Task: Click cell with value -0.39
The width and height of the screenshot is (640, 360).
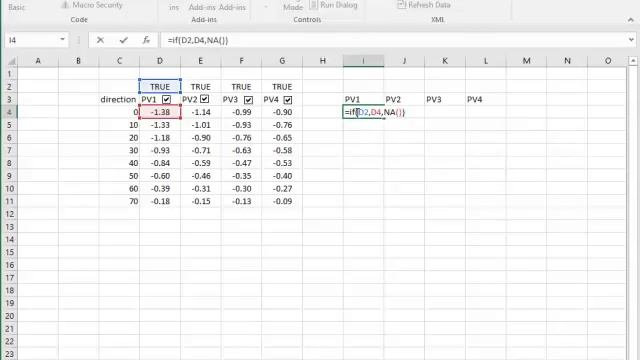Action: [x=160, y=189]
